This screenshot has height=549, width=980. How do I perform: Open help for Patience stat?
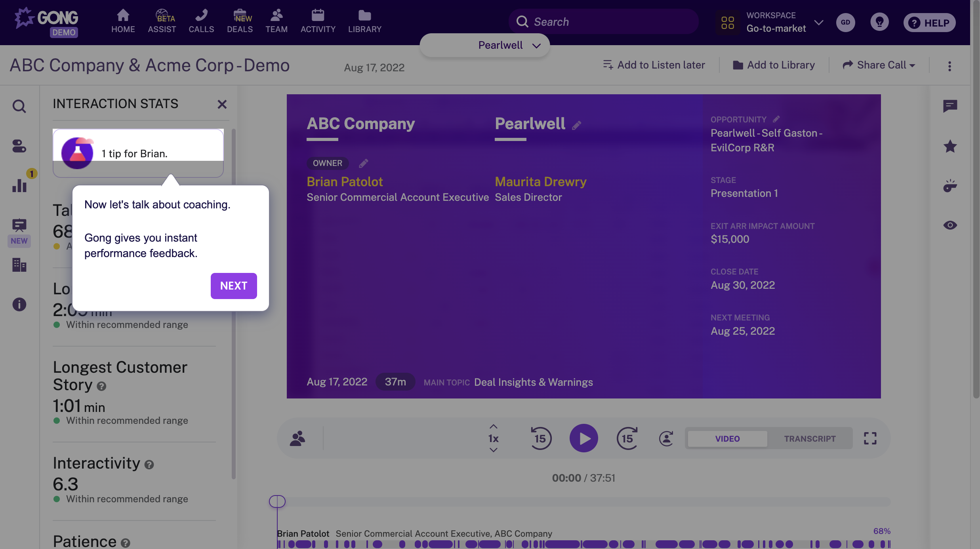click(125, 543)
